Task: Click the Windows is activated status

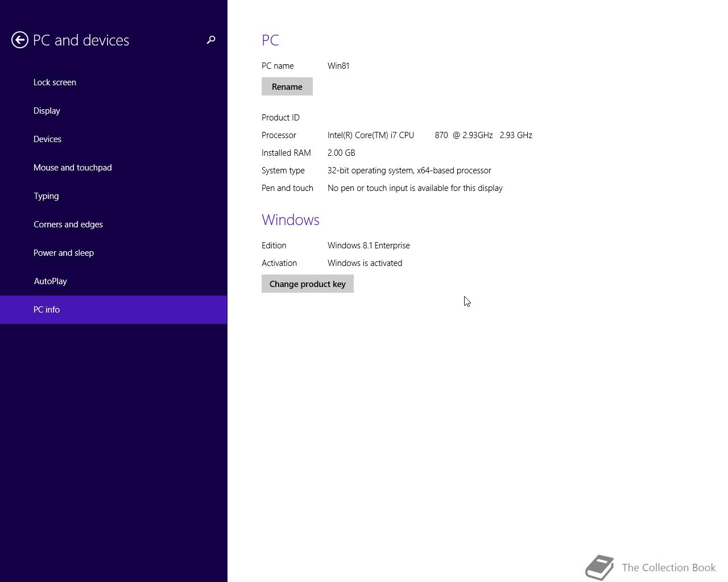Action: 365,263
